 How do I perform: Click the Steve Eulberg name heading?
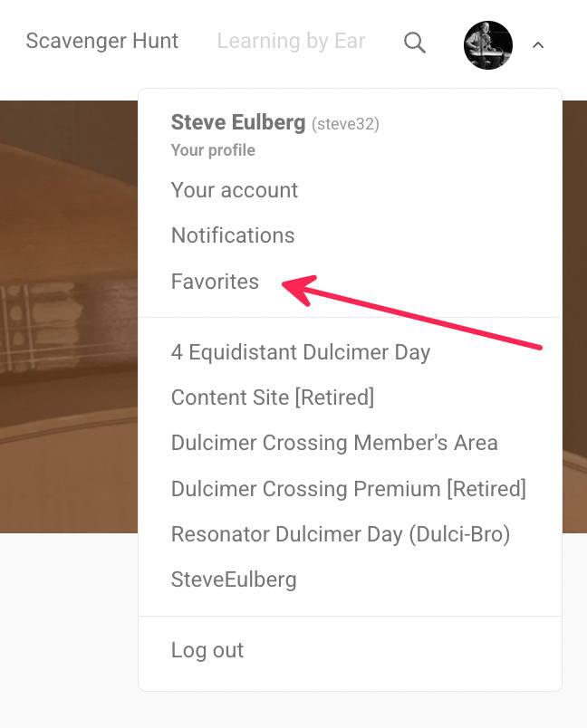237,122
